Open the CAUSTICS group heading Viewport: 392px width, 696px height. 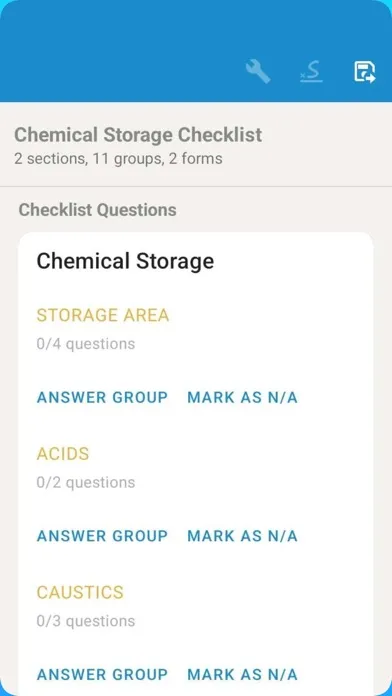80,592
